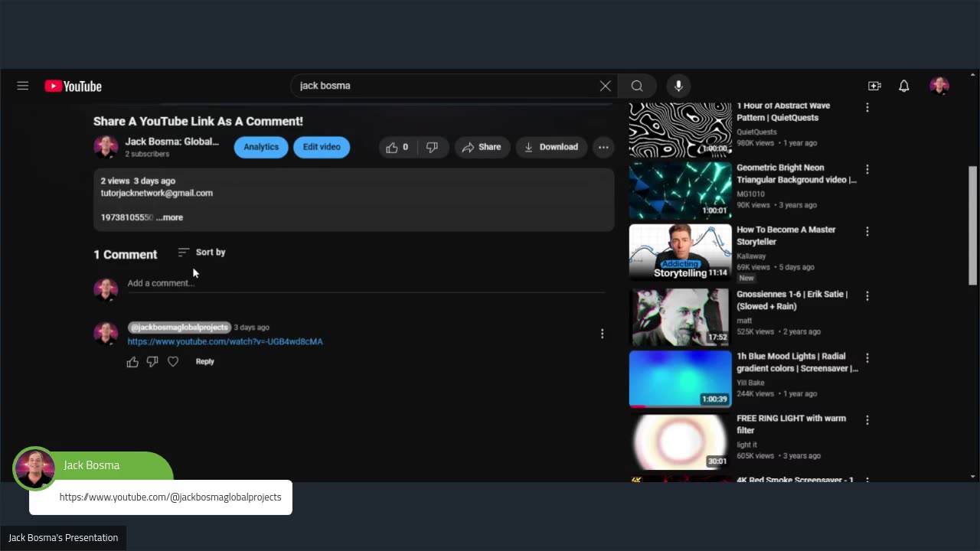Open 1 Hour of Abstract Wave thumbnail

[x=681, y=129]
